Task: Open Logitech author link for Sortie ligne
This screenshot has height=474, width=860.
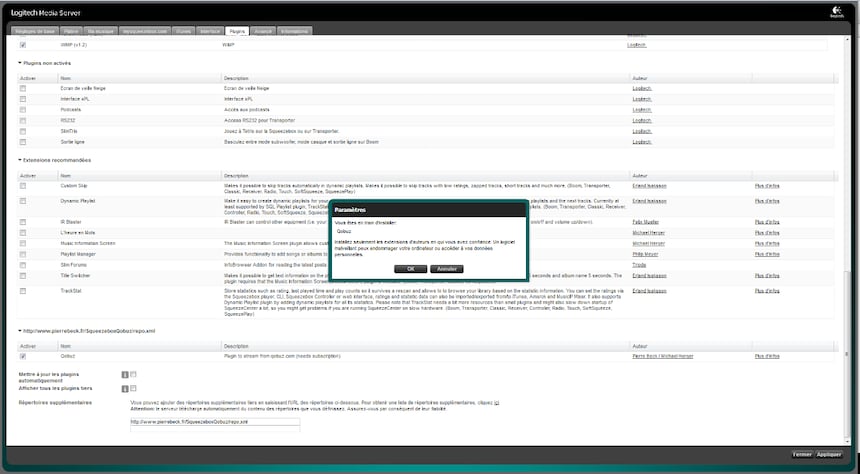Action: tap(642, 142)
